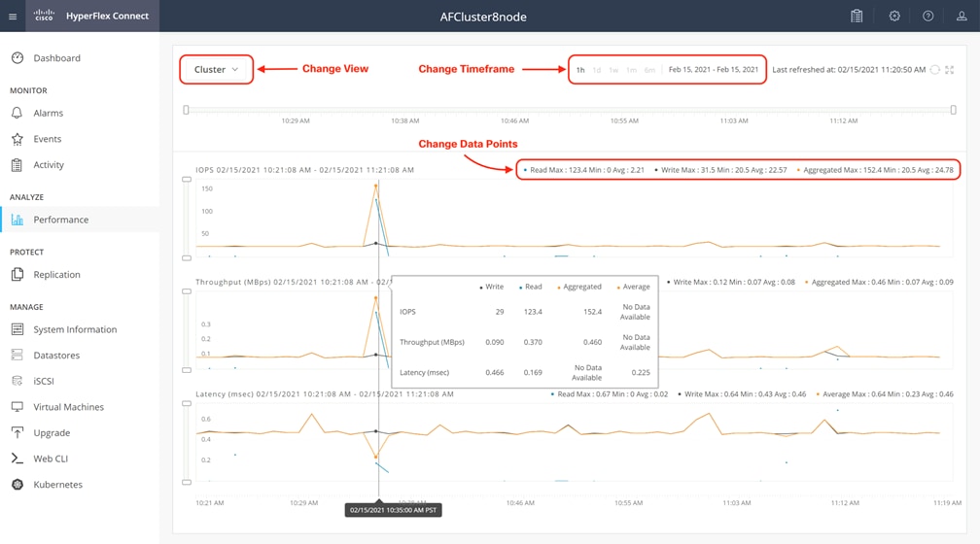Toggle the IOPS Aggregated data series
980x544 pixels.
point(875,170)
